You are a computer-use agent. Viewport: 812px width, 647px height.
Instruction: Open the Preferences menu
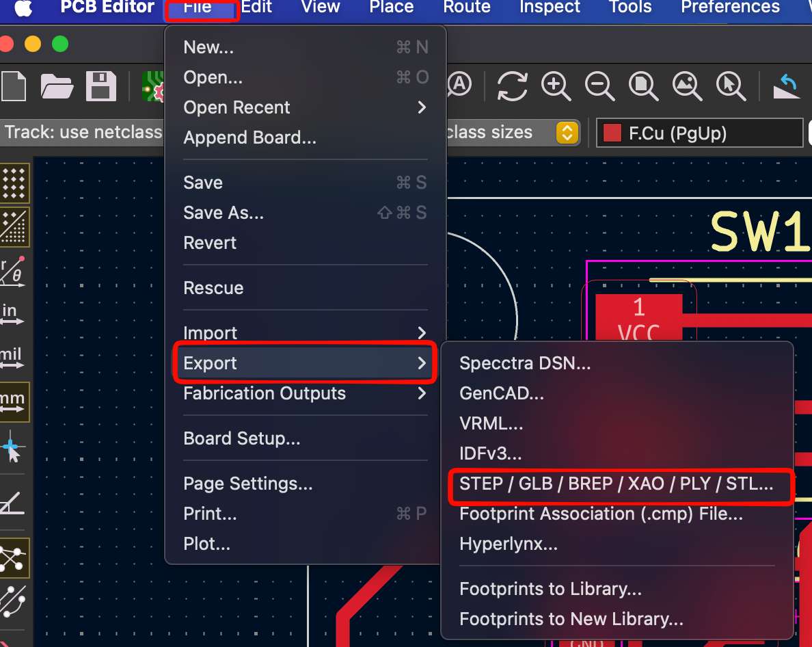pyautogui.click(x=730, y=8)
